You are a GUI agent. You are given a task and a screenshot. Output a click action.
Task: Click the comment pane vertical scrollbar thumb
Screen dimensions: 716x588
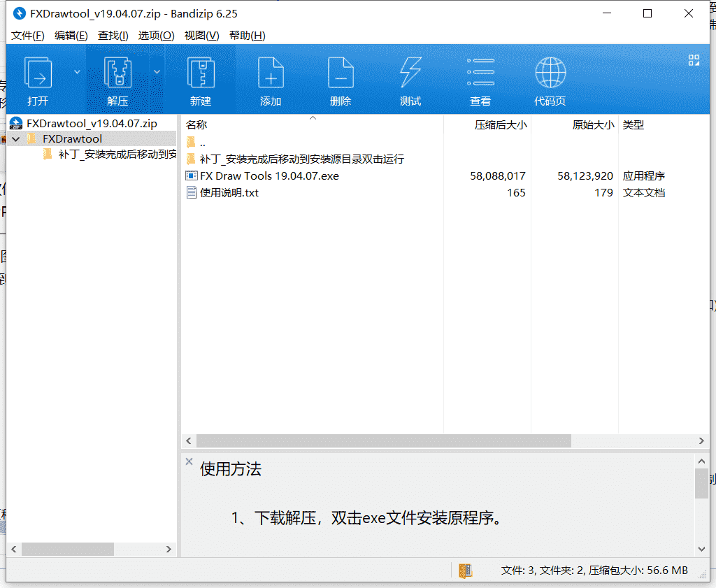click(x=701, y=484)
